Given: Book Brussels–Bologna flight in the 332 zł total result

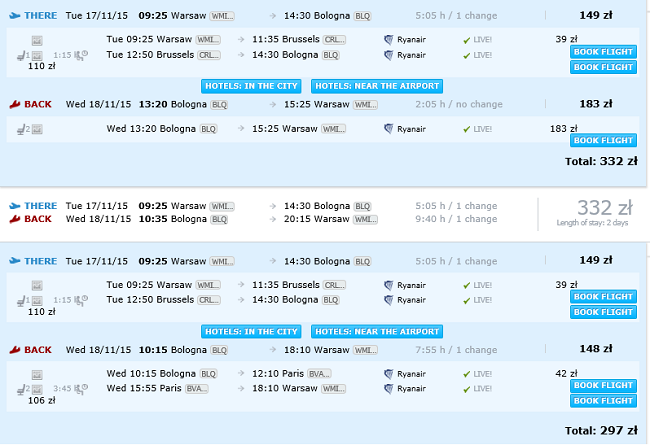Looking at the screenshot, I should [x=603, y=67].
